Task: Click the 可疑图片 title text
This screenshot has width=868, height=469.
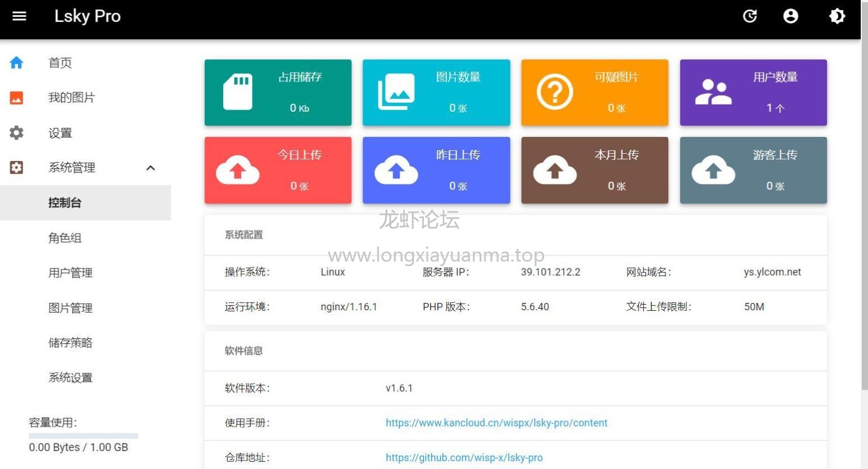Action: [617, 77]
